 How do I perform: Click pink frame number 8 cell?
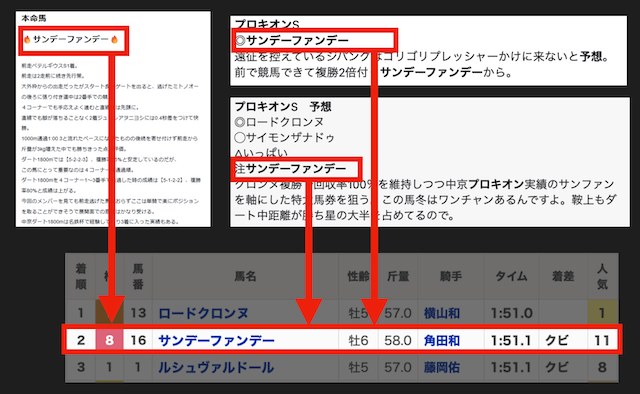tap(109, 340)
